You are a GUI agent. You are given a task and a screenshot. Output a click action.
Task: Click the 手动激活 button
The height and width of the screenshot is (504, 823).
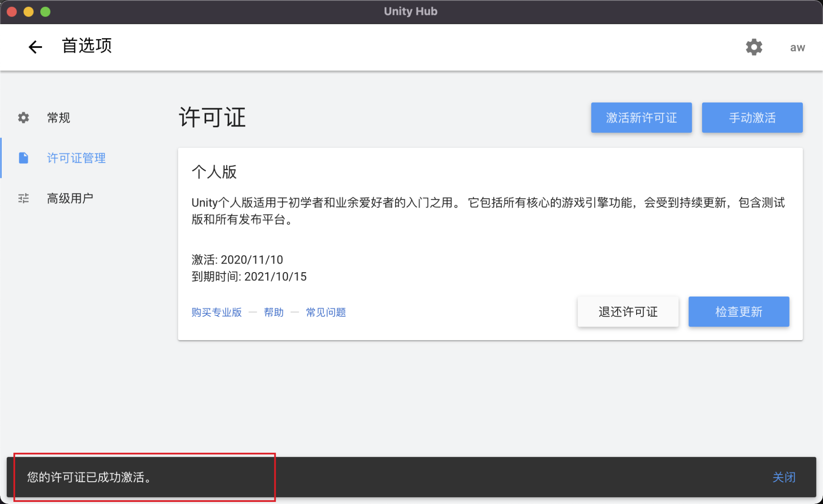(x=752, y=117)
